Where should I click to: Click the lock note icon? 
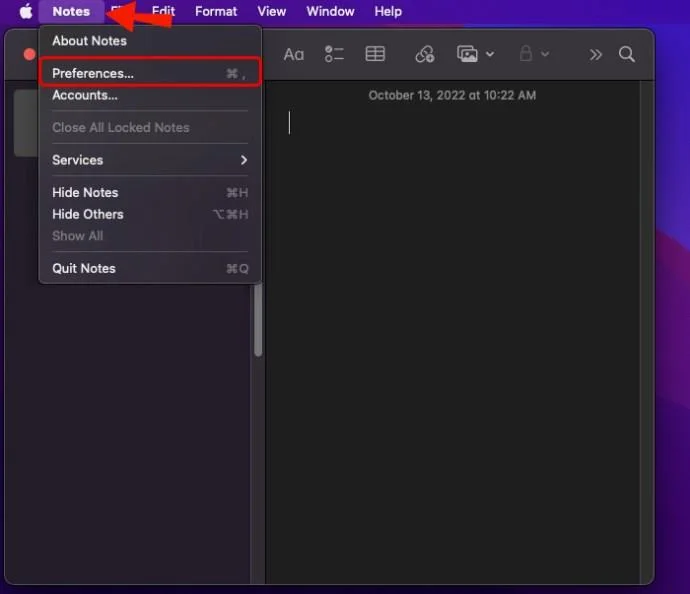pos(525,54)
